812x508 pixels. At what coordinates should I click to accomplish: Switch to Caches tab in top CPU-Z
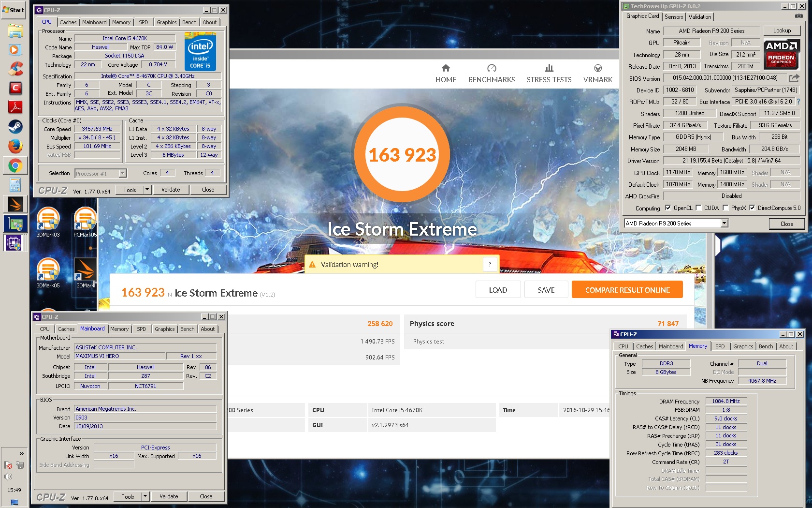[x=68, y=22]
